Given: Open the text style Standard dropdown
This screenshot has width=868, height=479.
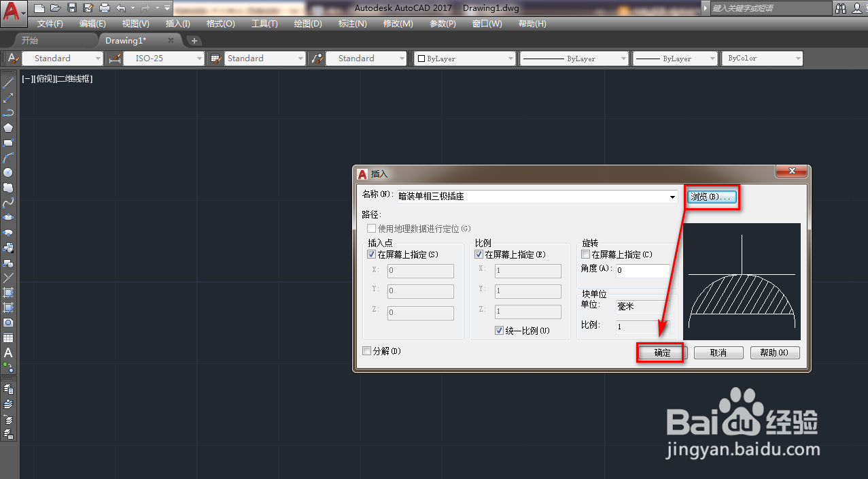Looking at the screenshot, I should coord(99,59).
